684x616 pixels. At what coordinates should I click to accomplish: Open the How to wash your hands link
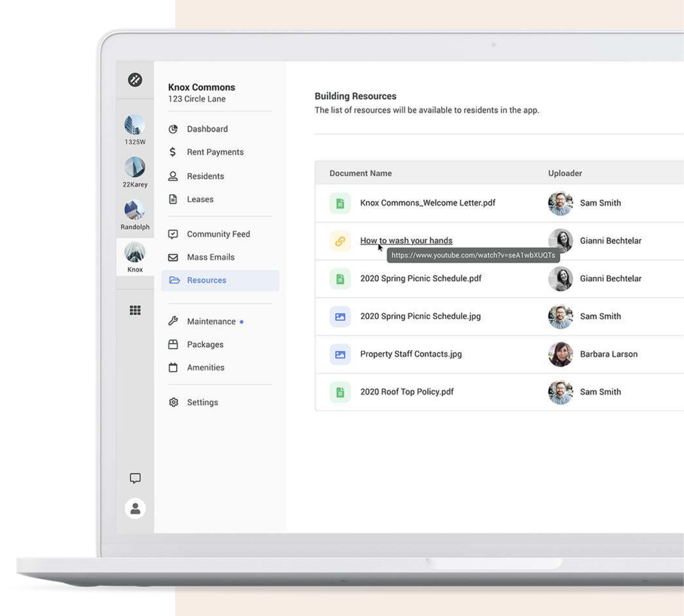click(x=406, y=240)
